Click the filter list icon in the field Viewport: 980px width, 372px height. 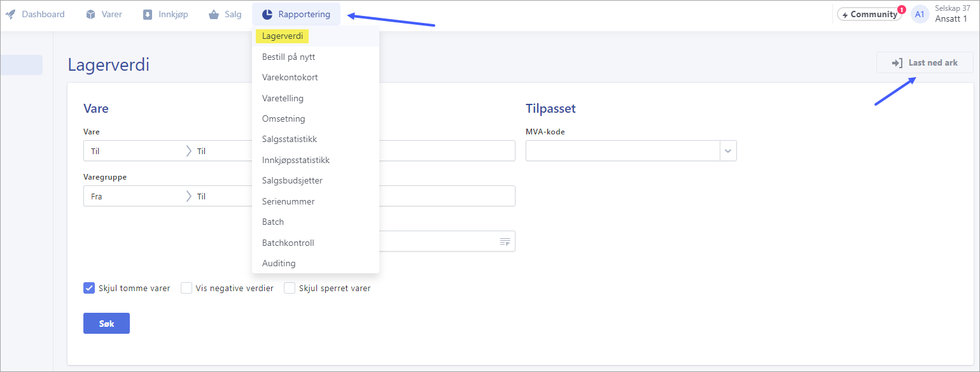pyautogui.click(x=505, y=241)
